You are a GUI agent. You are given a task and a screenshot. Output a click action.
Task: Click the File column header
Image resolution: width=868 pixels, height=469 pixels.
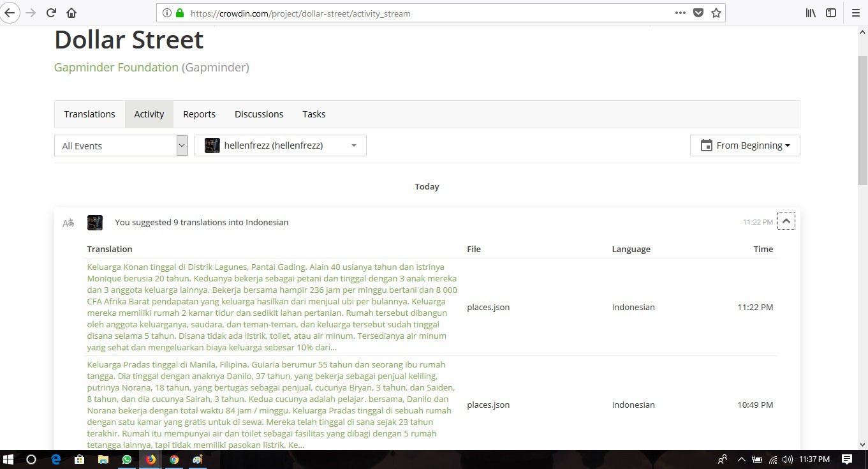[x=474, y=249]
